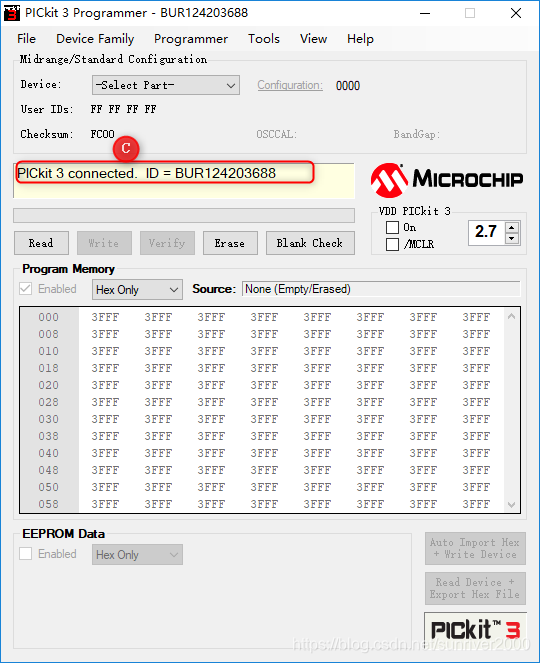Toggle EEPROM Data Enabled checkbox
This screenshot has width=540, height=663.
click(x=26, y=554)
